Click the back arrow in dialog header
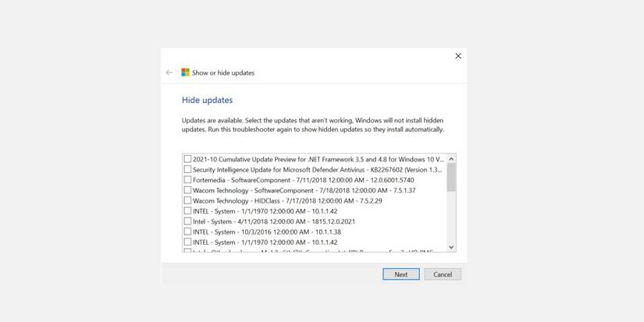644x322 pixels. tap(169, 73)
